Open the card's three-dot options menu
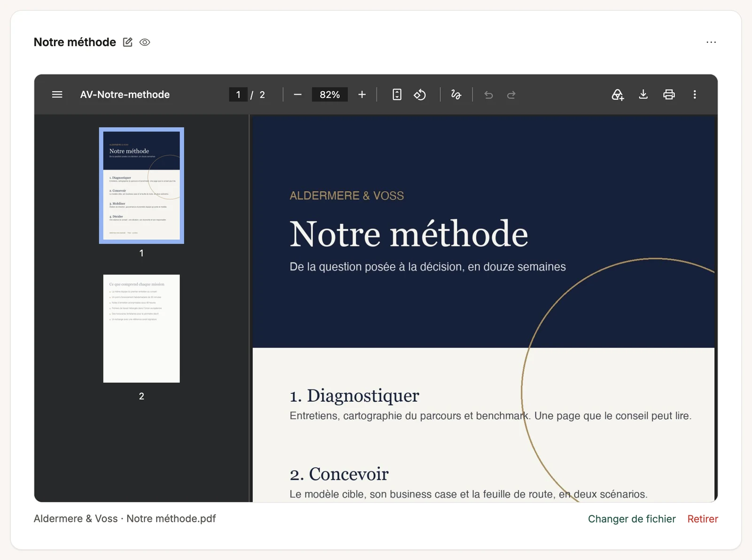This screenshot has width=752, height=560. point(711,42)
